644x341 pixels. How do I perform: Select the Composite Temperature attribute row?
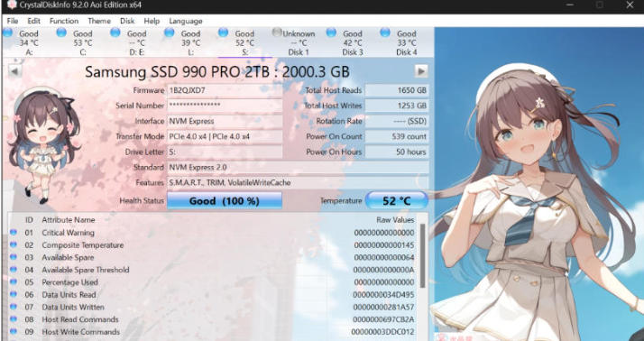pos(213,244)
